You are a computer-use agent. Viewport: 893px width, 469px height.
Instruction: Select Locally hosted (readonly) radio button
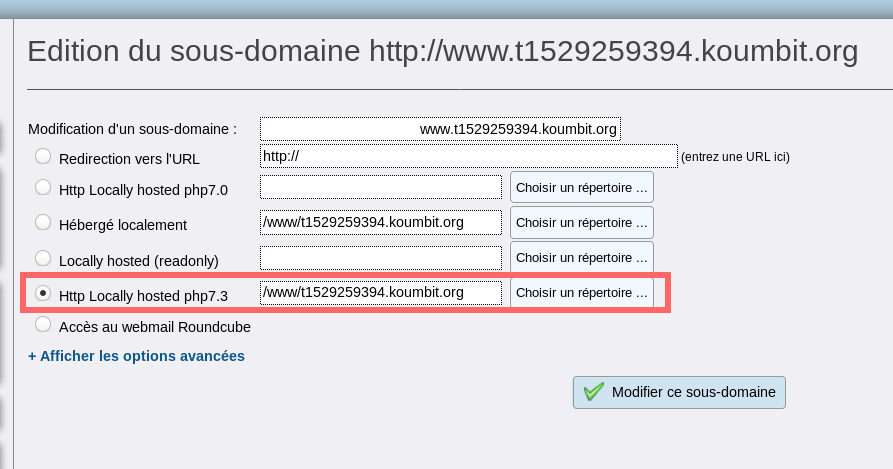43,258
